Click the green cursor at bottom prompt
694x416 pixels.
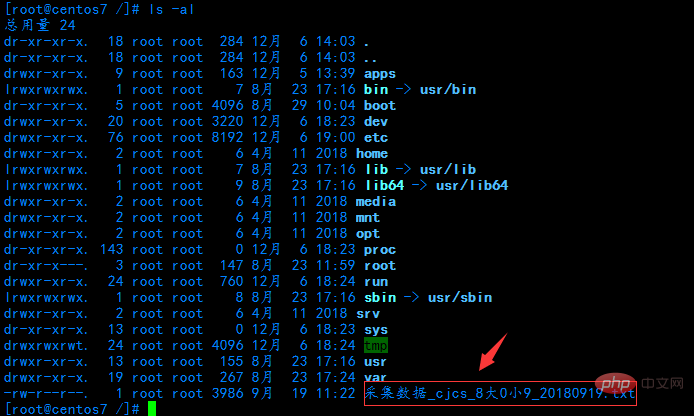(x=152, y=408)
